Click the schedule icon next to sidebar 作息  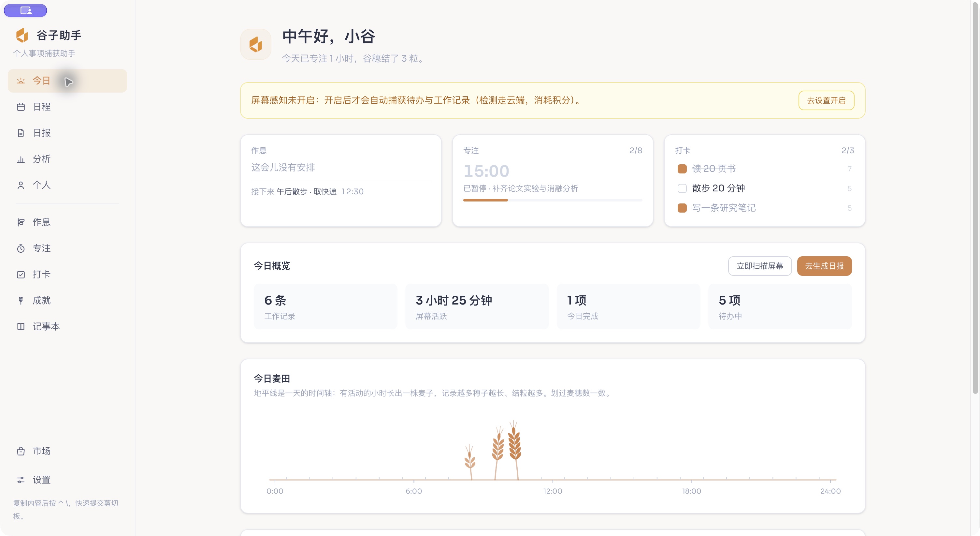(21, 222)
